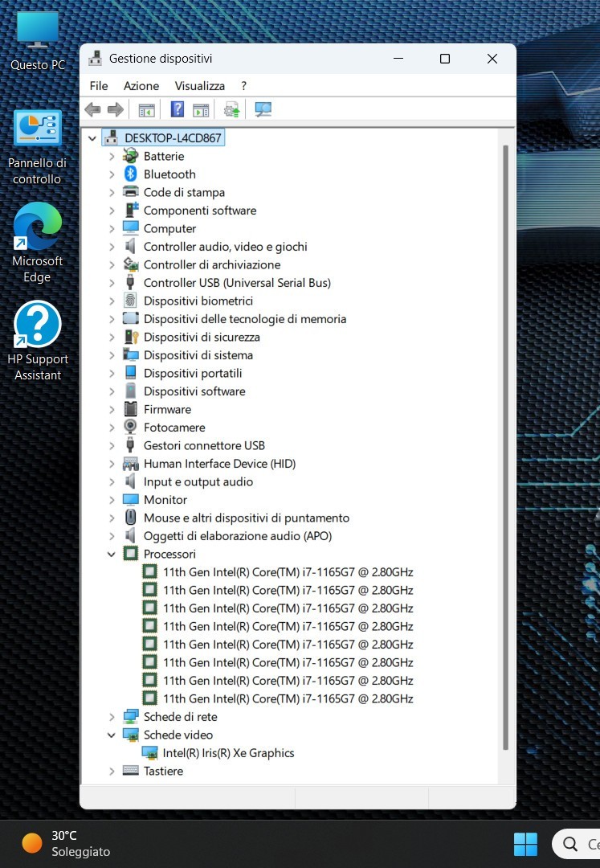Select the last i7-1165G7 processor entry
Image resolution: width=600 pixels, height=868 pixels.
(288, 698)
